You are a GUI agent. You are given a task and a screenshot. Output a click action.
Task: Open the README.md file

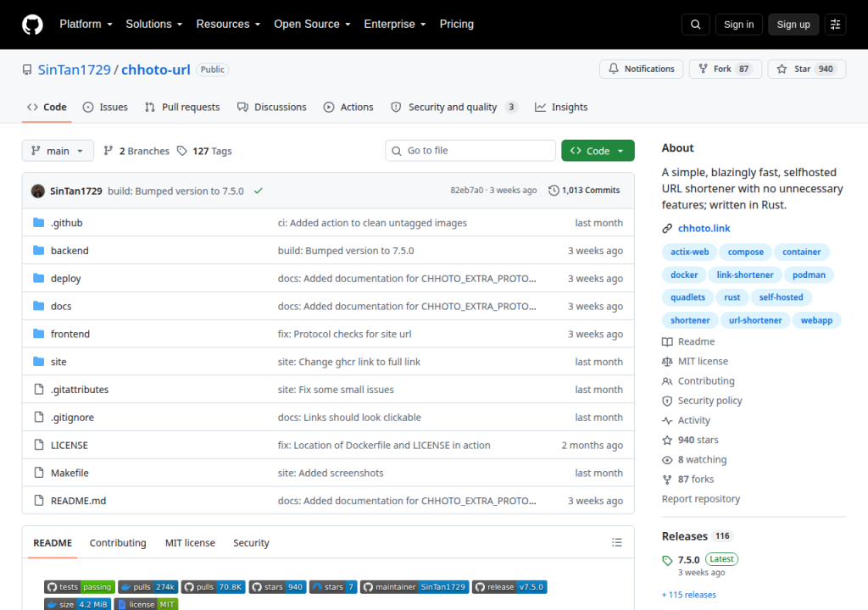pos(78,501)
